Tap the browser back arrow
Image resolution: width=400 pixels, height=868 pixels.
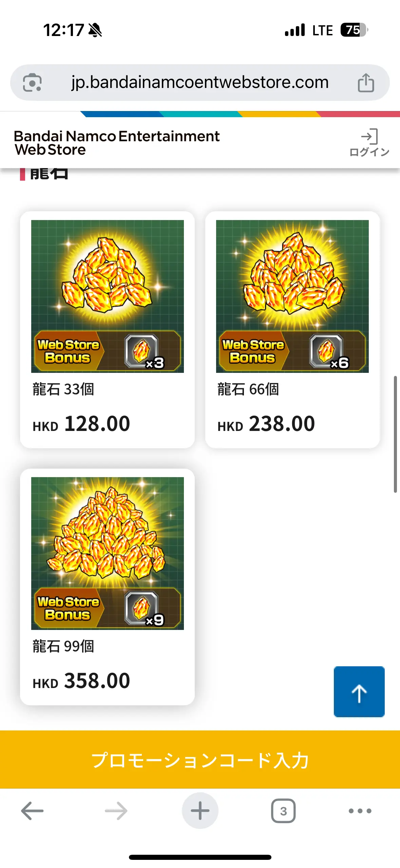tap(32, 811)
